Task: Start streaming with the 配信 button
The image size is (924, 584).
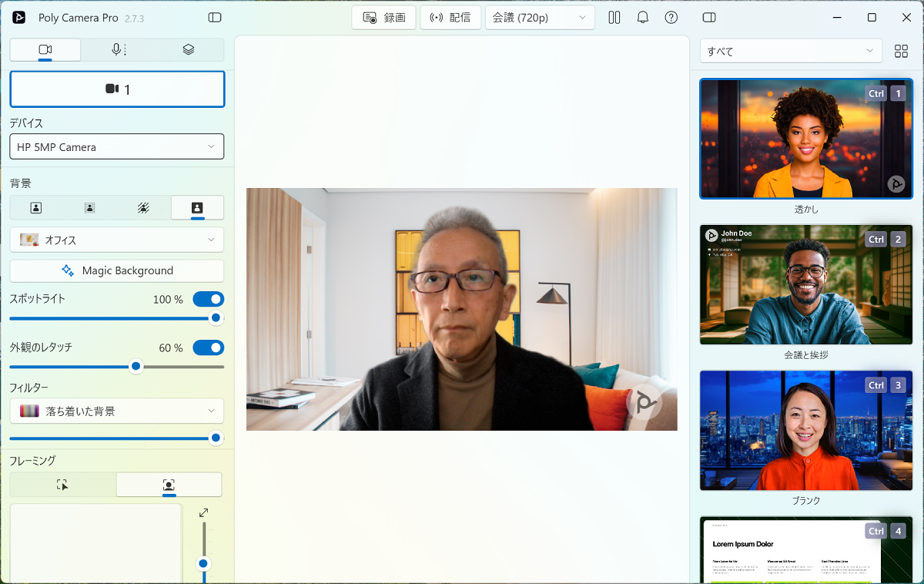Action: point(450,17)
